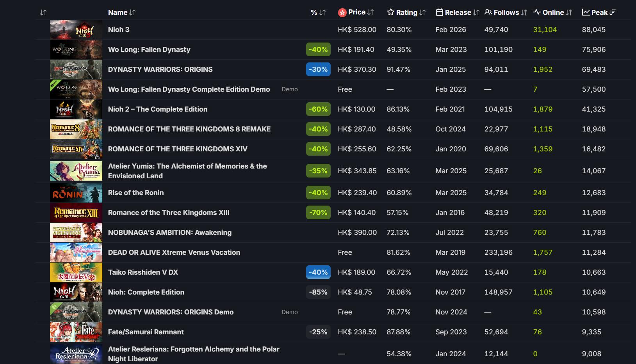
Task: Click the -60% discount badge for Nioh 2
Action: [318, 109]
